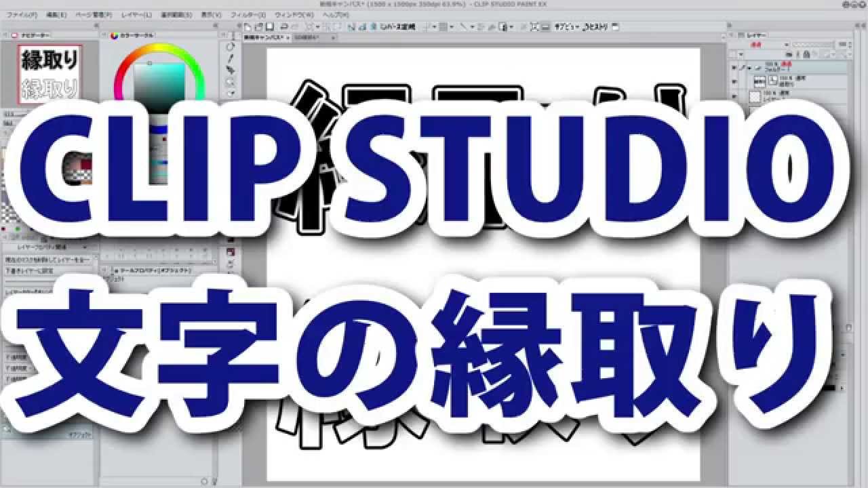
Task: Click the ruby red color swatch
Action: tap(86, 164)
